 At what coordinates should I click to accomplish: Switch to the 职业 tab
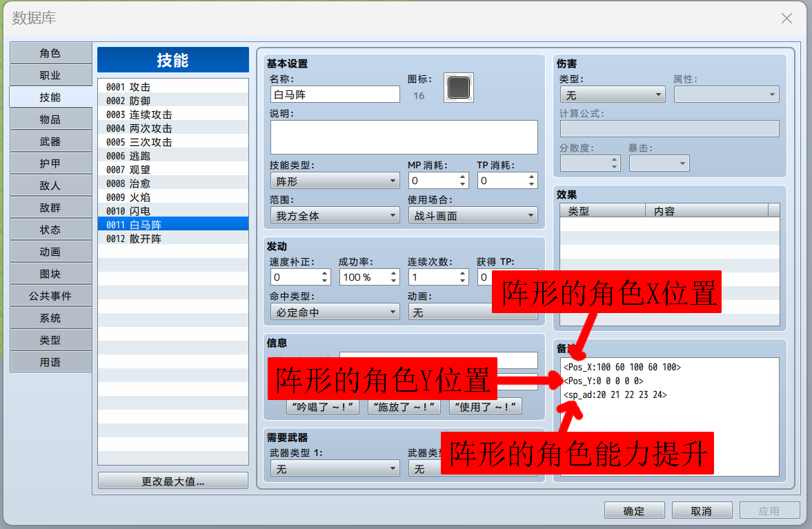pyautogui.click(x=51, y=75)
